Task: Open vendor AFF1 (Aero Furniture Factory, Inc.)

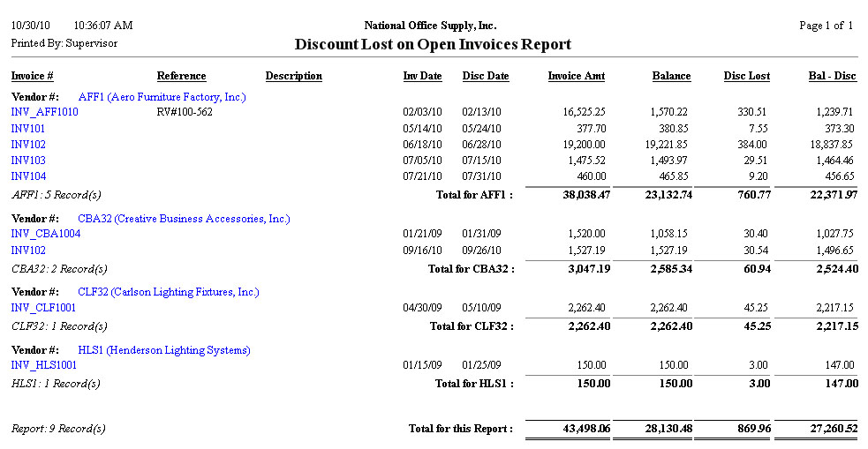Action: 162,96
